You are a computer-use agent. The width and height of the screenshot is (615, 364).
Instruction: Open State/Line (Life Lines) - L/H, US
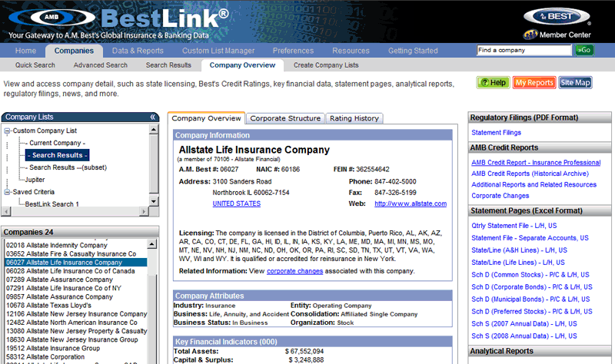tap(518, 263)
